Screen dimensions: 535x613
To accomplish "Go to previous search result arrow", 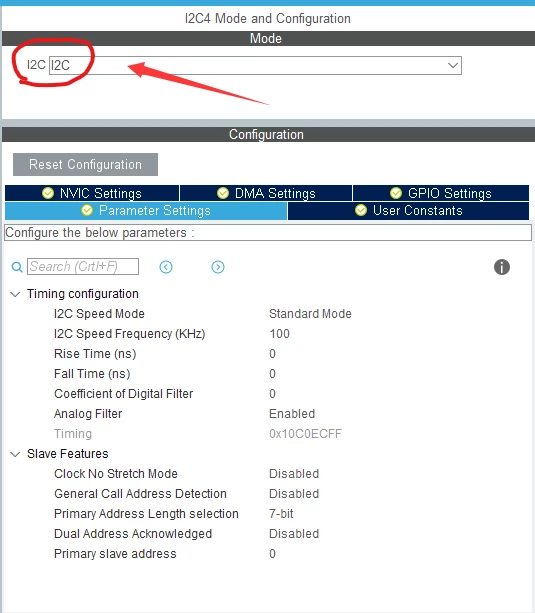I will point(166,267).
